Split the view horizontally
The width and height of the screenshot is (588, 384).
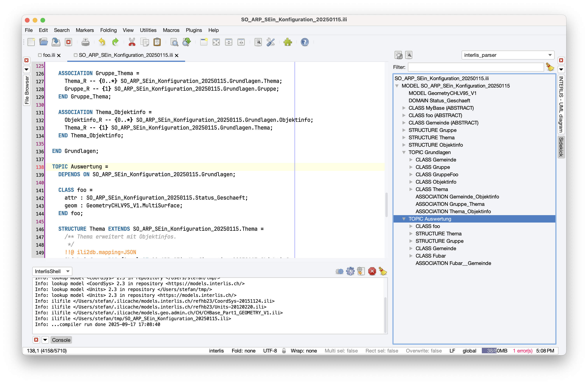pos(229,42)
